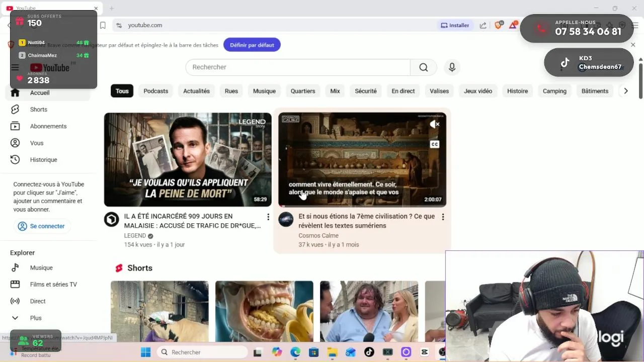644x362 pixels.
Task: Open Copilot from the taskbar
Action: tap(277, 352)
